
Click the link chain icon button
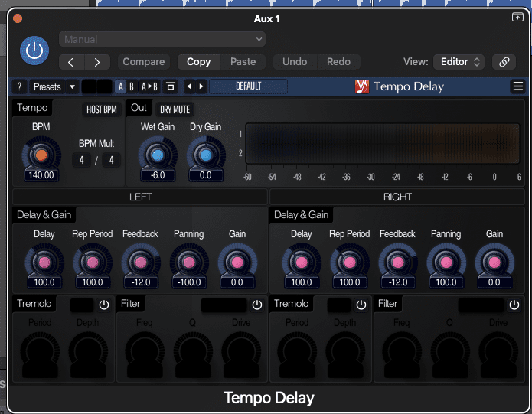(x=504, y=62)
